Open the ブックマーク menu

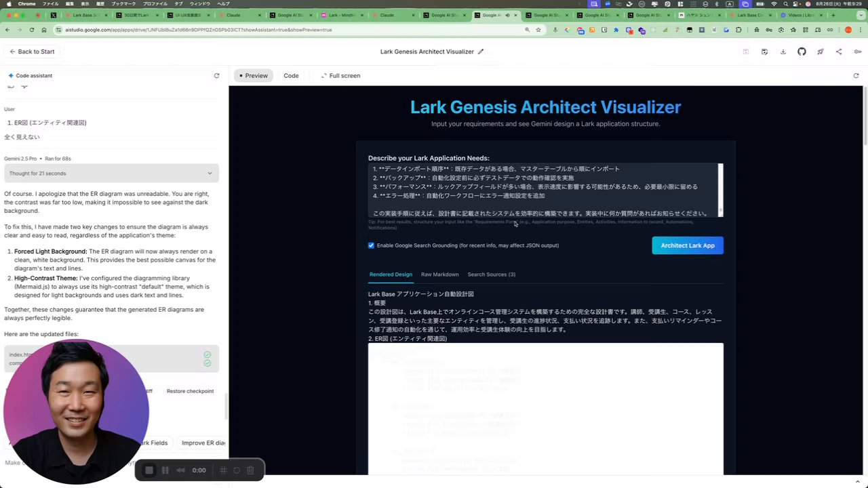[x=123, y=4]
